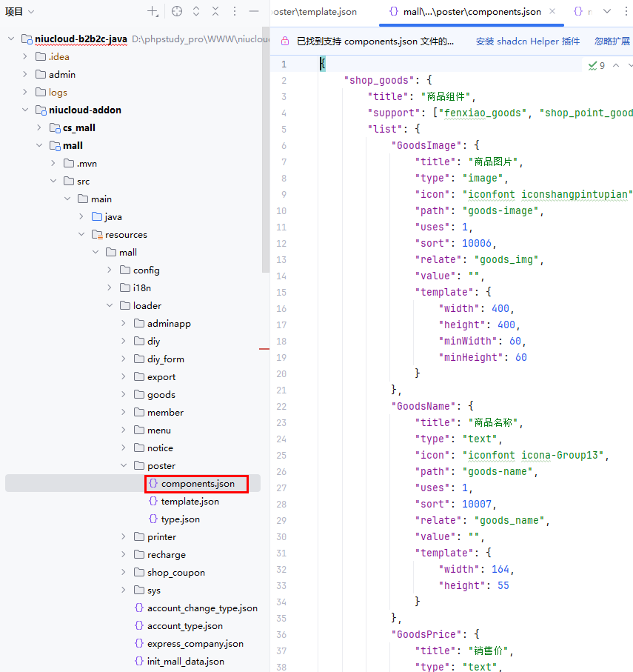Switch to the poster\template.json editor tab
Image resolution: width=633 pixels, height=672 pixels.
point(315,12)
